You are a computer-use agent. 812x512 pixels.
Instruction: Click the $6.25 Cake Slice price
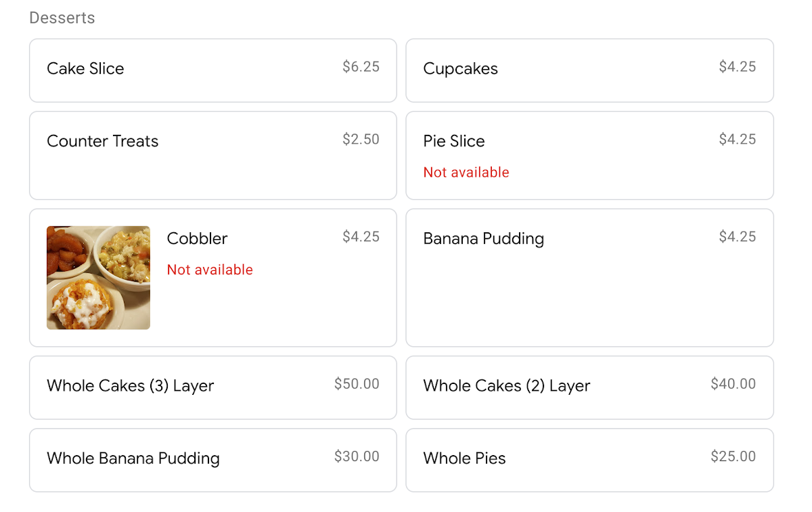[361, 66]
